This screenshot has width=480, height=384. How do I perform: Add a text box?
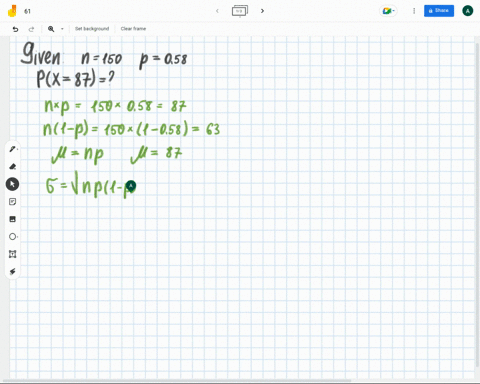pyautogui.click(x=13, y=254)
